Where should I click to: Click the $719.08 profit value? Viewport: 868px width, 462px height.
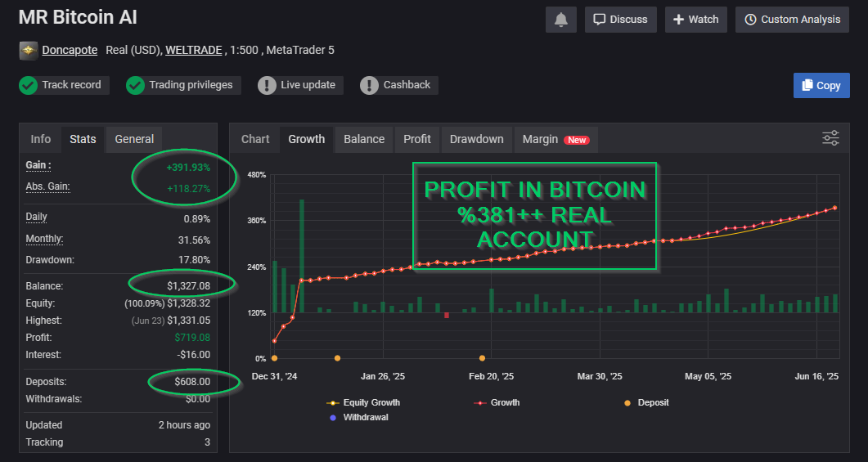click(x=192, y=338)
